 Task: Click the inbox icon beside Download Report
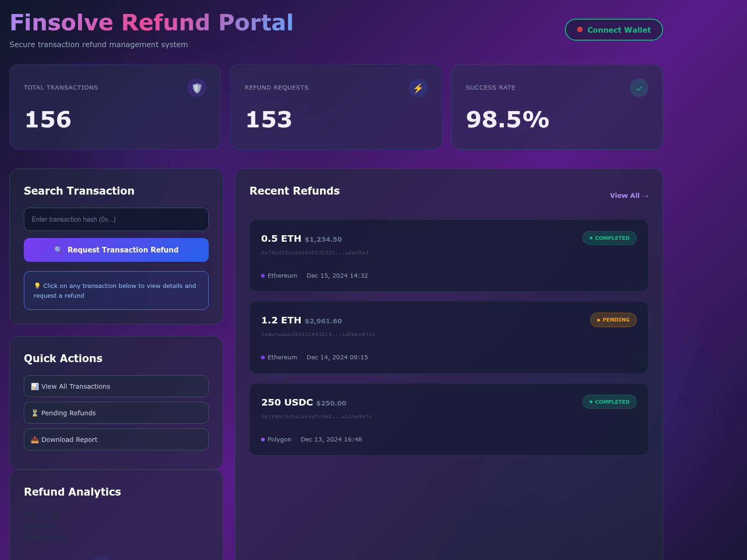[35, 440]
